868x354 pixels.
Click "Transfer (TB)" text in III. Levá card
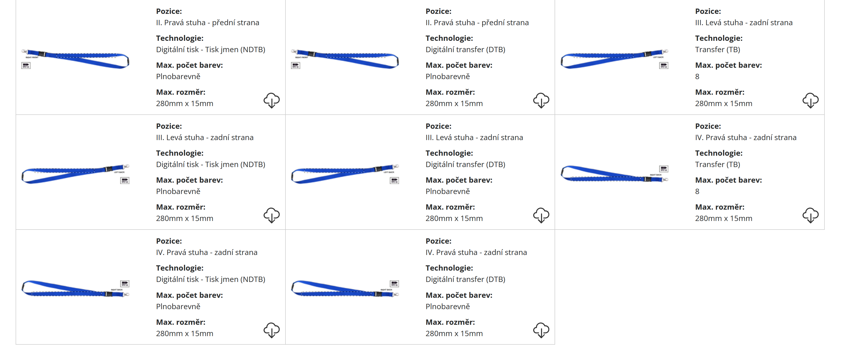click(x=717, y=50)
